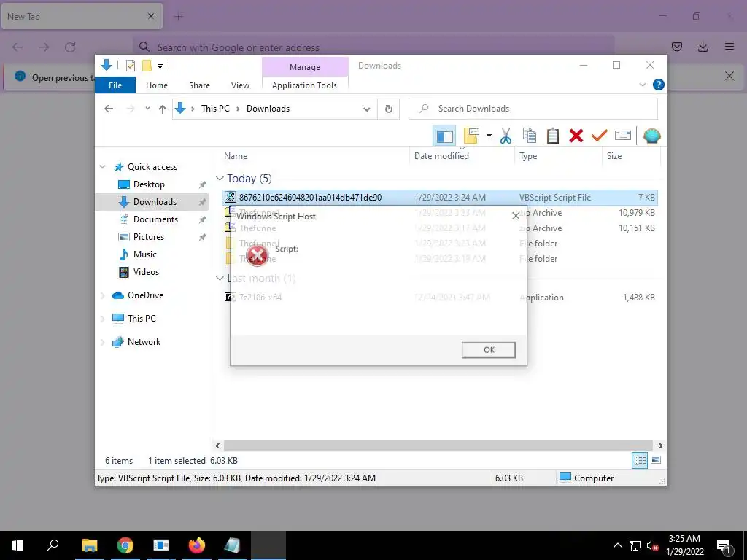Click the Manage contextual tab
747x560 pixels.
coord(305,67)
